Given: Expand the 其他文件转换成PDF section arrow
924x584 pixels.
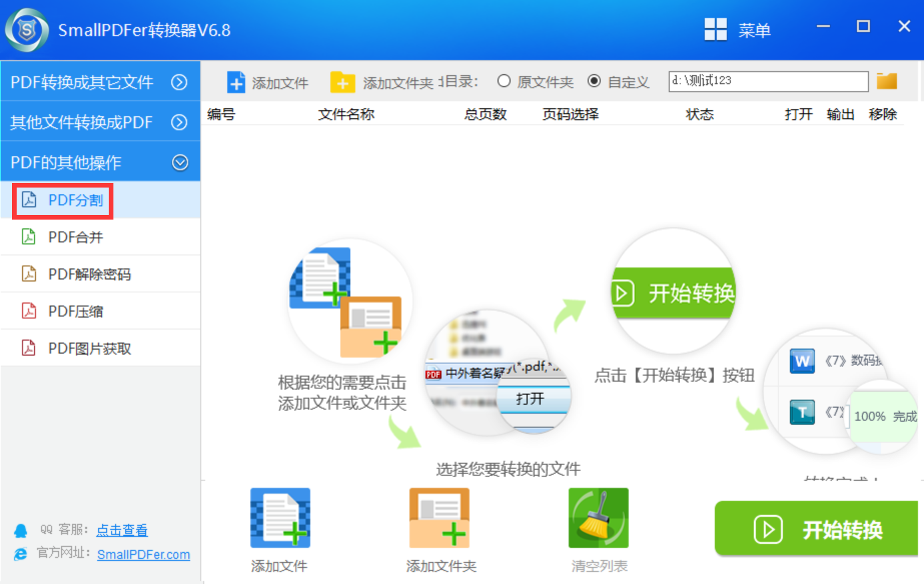Looking at the screenshot, I should pos(179,122).
